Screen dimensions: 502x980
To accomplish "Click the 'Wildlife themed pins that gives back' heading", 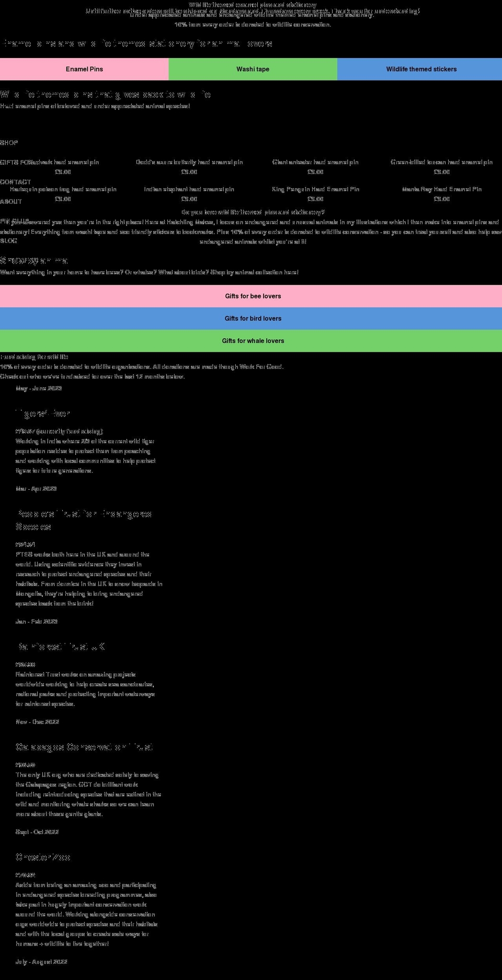I will click(x=105, y=95).
